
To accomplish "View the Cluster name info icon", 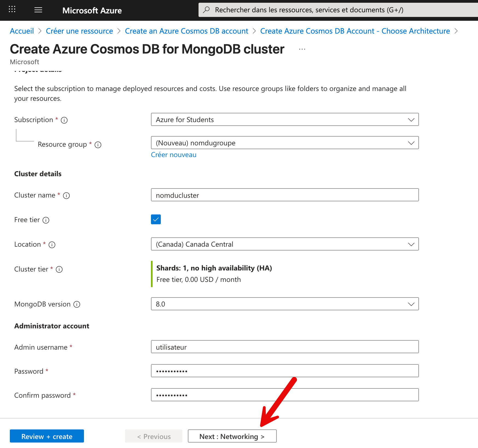I will [x=66, y=196].
